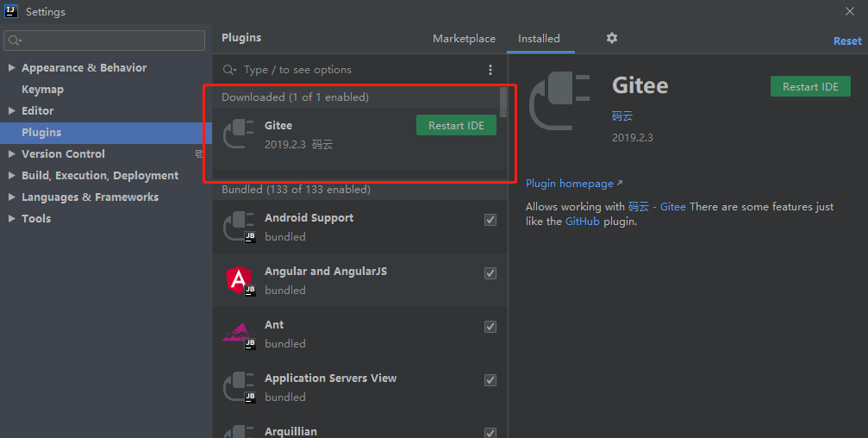The height and width of the screenshot is (438, 868).
Task: Expand the Editor settings arrow
Action: pos(11,110)
